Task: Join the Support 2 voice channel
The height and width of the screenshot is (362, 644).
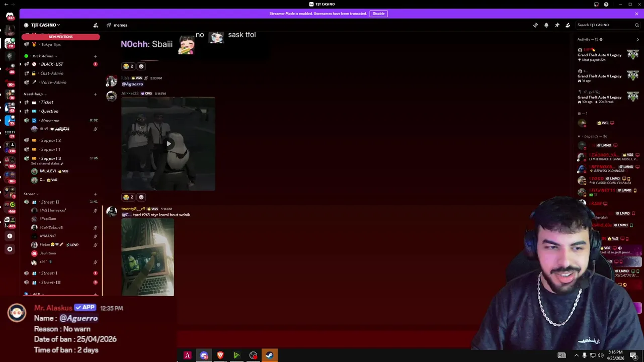Action: (60, 140)
